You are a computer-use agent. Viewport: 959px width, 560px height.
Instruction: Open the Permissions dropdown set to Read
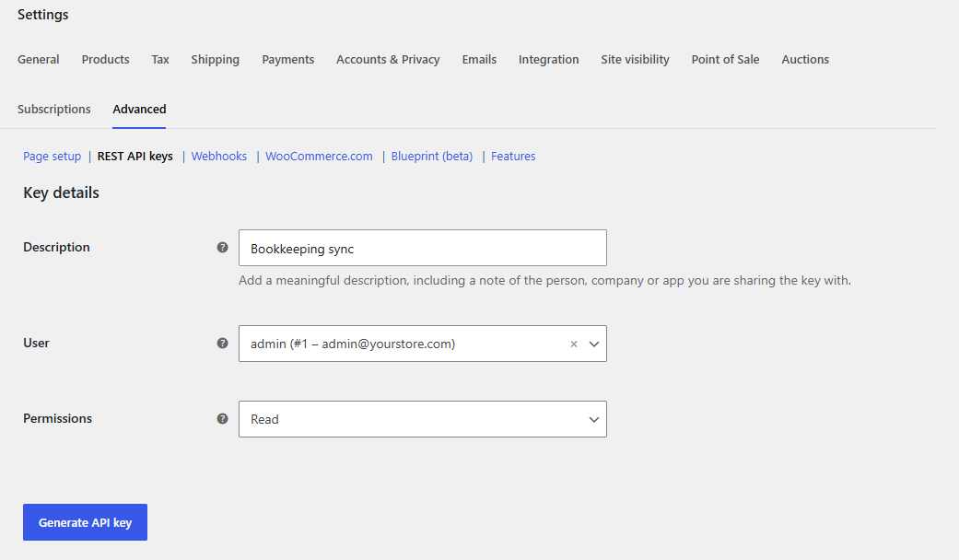coord(423,419)
